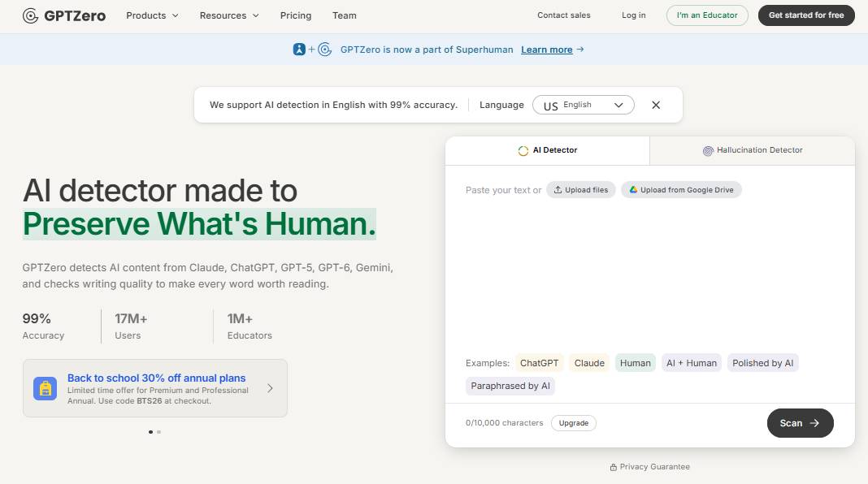Viewport: 868px width, 484px height.
Task: Click the GPTZero circular icon in banner
Action: tap(325, 50)
